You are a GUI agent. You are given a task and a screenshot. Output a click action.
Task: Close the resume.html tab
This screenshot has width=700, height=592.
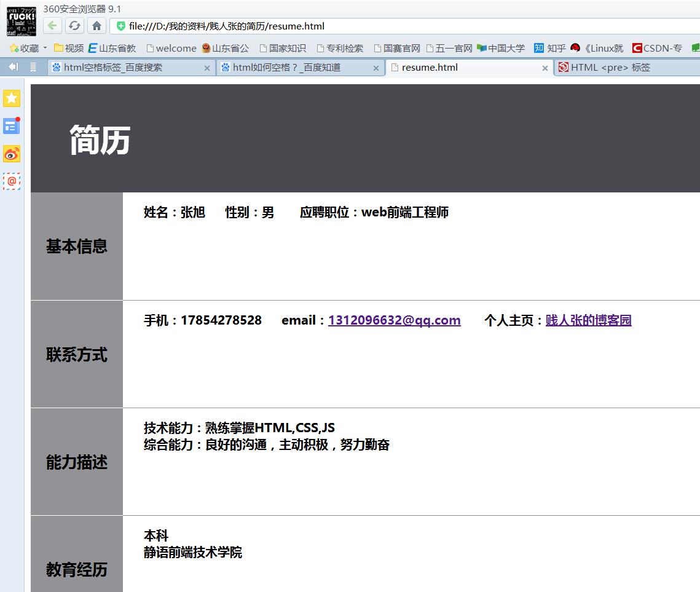click(x=545, y=68)
